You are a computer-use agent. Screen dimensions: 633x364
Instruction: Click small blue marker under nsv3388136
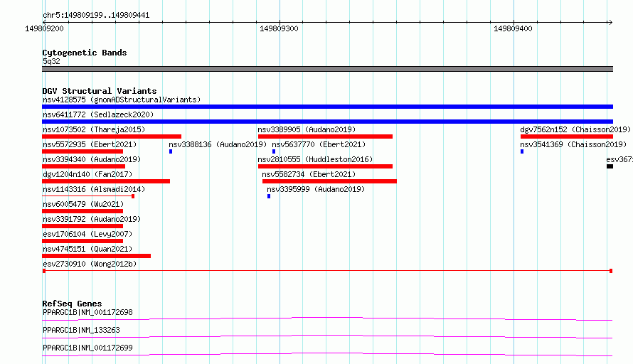tap(171, 151)
